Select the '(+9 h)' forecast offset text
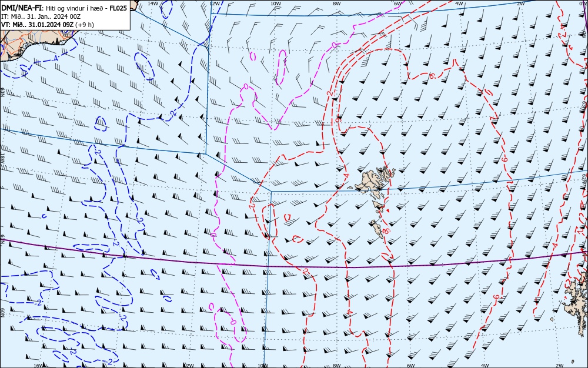The height and width of the screenshot is (368, 588). pos(85,25)
